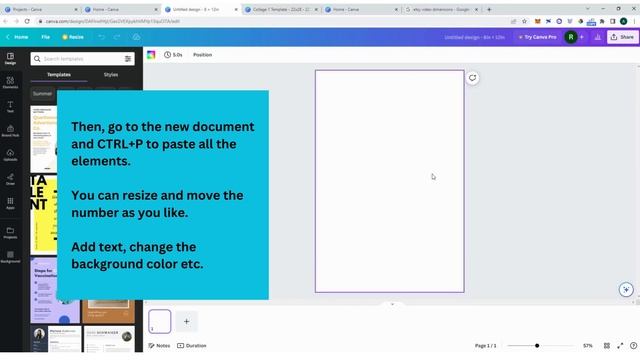Viewport: 640px width, 360px height.
Task: Open the insights chart icon
Action: tap(598, 37)
